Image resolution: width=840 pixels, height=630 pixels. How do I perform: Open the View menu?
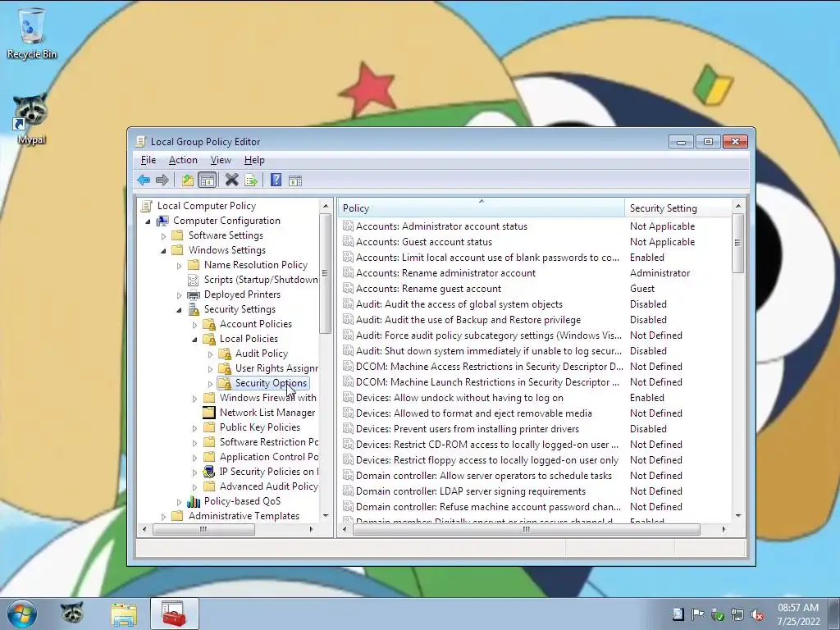coord(221,160)
